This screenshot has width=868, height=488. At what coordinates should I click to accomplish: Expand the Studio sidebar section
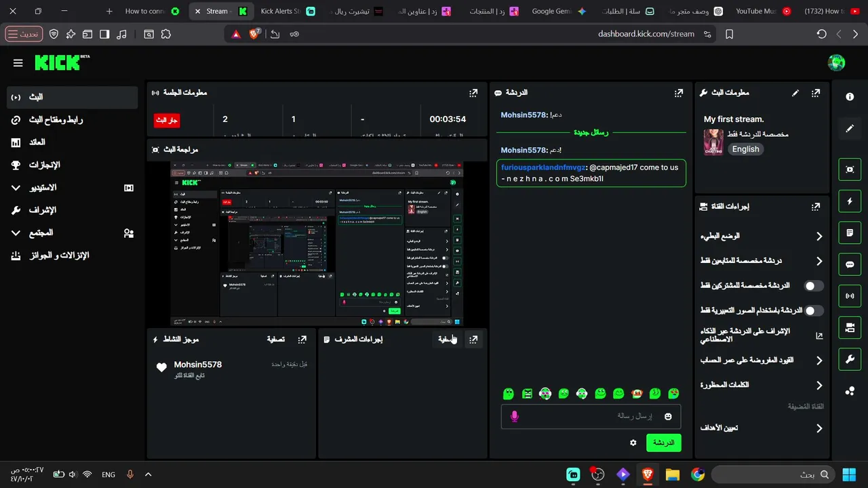point(73,188)
